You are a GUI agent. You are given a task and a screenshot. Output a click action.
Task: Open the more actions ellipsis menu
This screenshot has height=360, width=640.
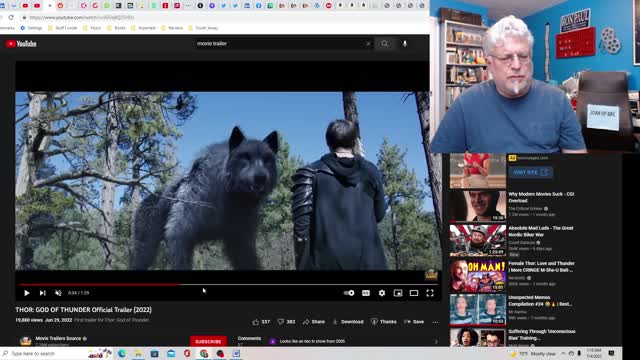click(x=435, y=322)
